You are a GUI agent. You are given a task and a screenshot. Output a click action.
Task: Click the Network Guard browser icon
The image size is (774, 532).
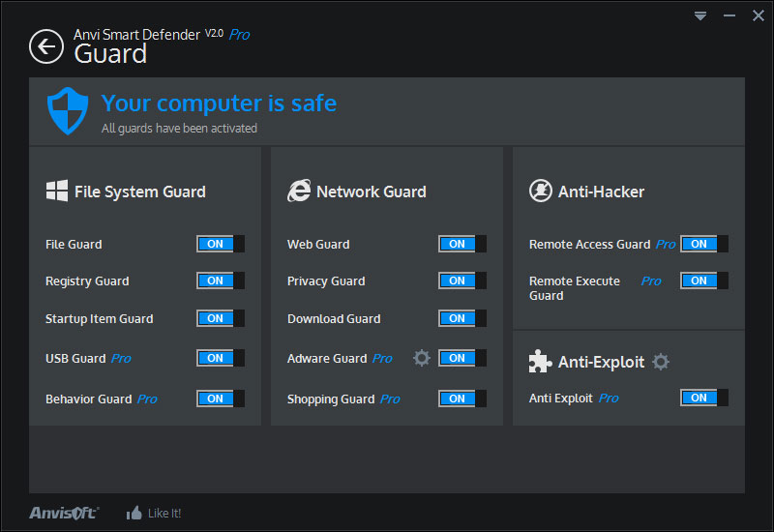pyautogui.click(x=299, y=191)
